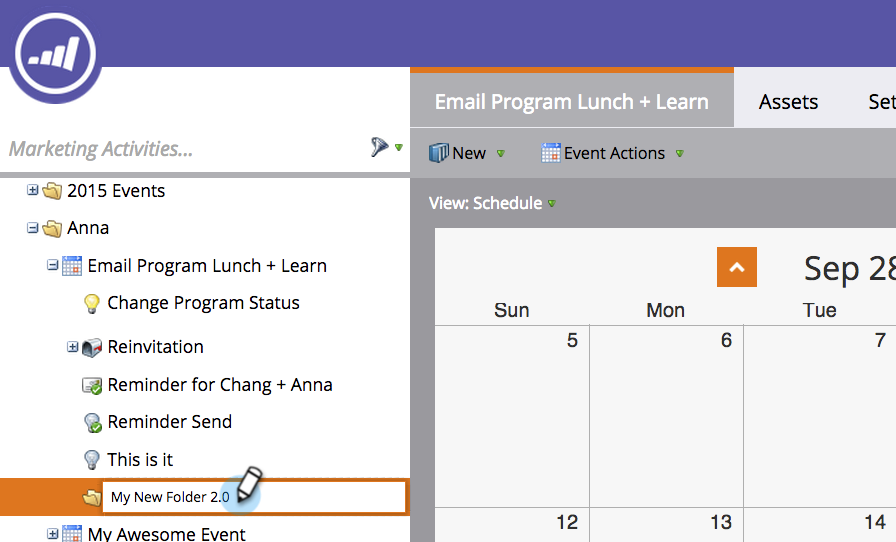Switch to the Assets tab
This screenshot has width=896, height=542.
[x=788, y=102]
